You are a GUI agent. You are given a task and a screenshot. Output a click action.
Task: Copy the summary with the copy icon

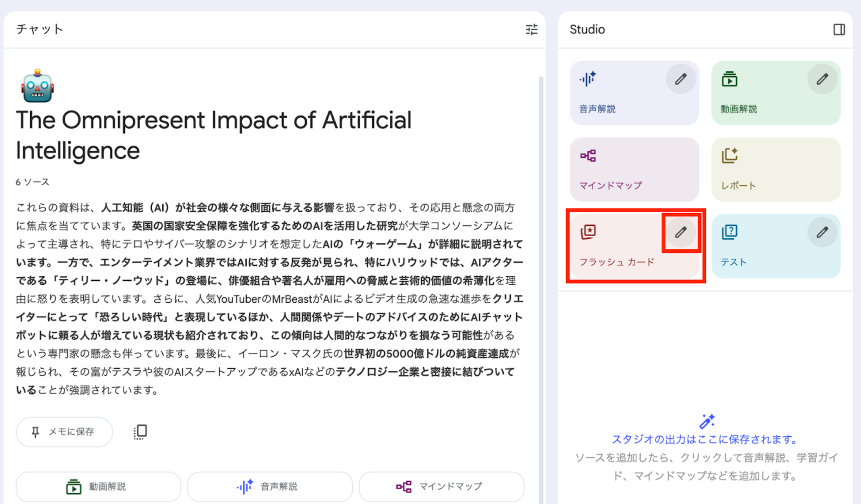(140, 432)
